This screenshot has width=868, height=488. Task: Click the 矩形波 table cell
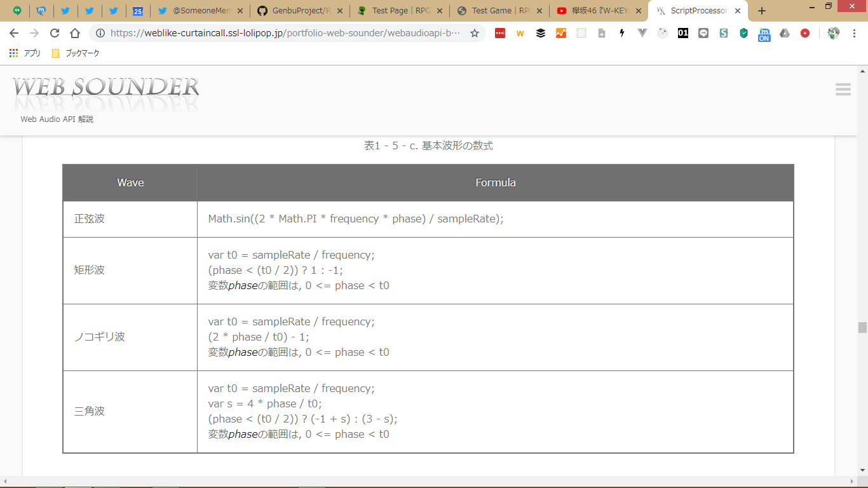click(x=130, y=271)
